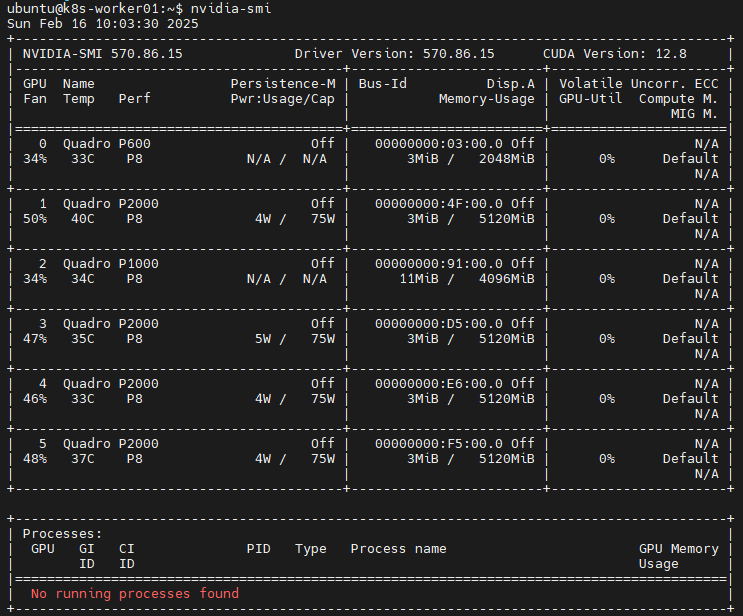Click bus ID '00000000:E6:00.0'
This screenshot has width=743, height=616.
coord(439,383)
